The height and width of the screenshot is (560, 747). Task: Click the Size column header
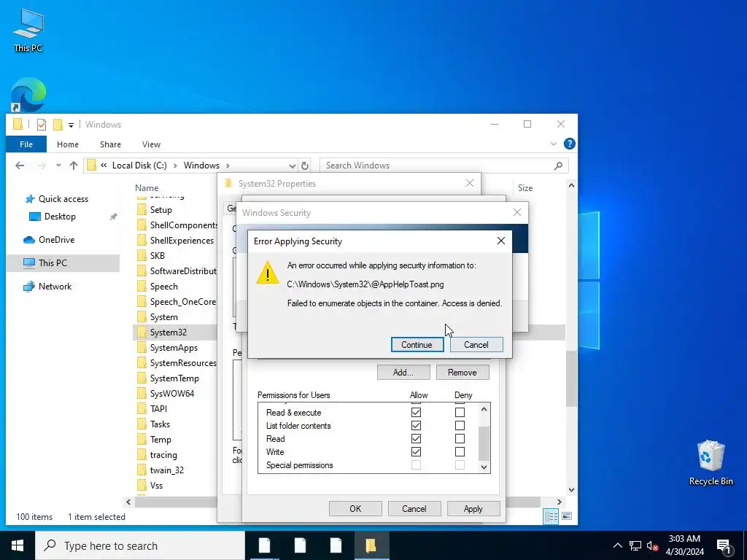coord(525,188)
